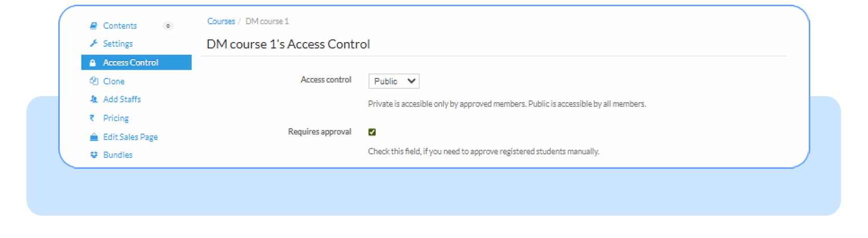Click the Bundles icon in sidebar
Screen dimensions: 868x238
pyautogui.click(x=94, y=155)
